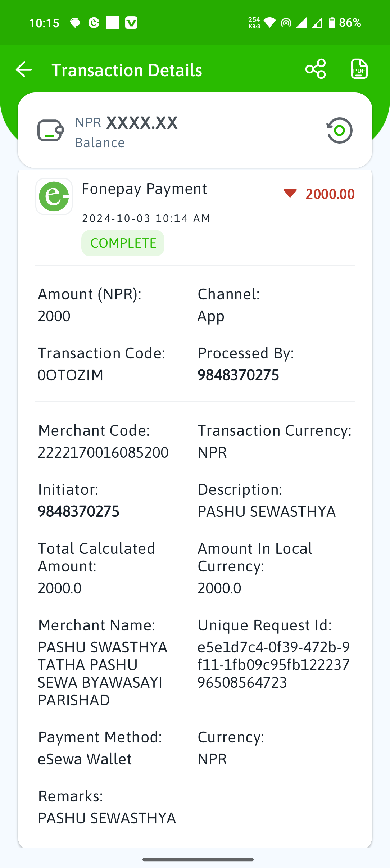Tap the eSewa Wallet payment method
Screen dimensions: 390x868
coord(85,759)
